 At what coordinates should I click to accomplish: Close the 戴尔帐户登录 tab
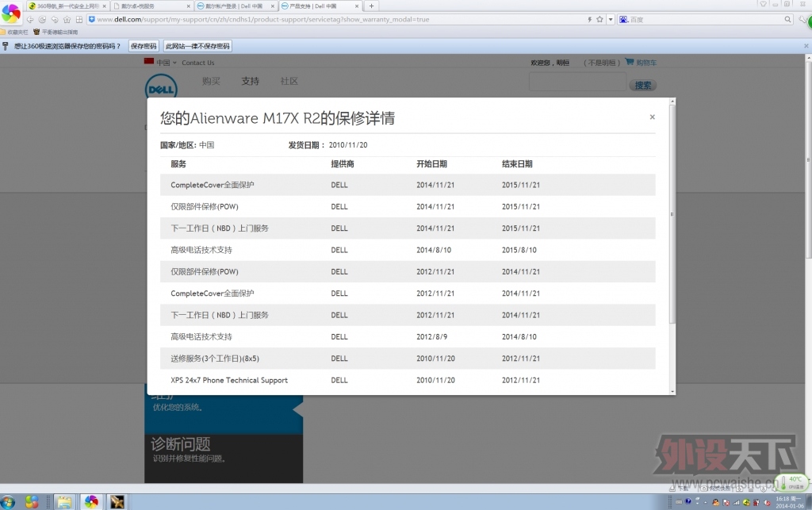(x=273, y=6)
